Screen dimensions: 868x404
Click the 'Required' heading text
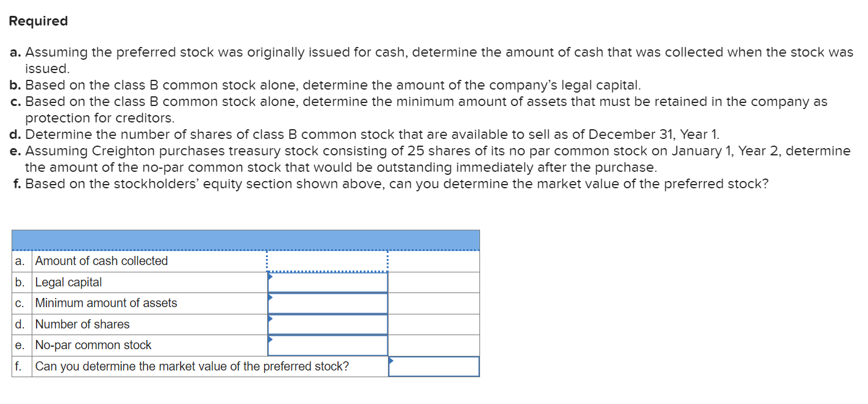point(38,20)
